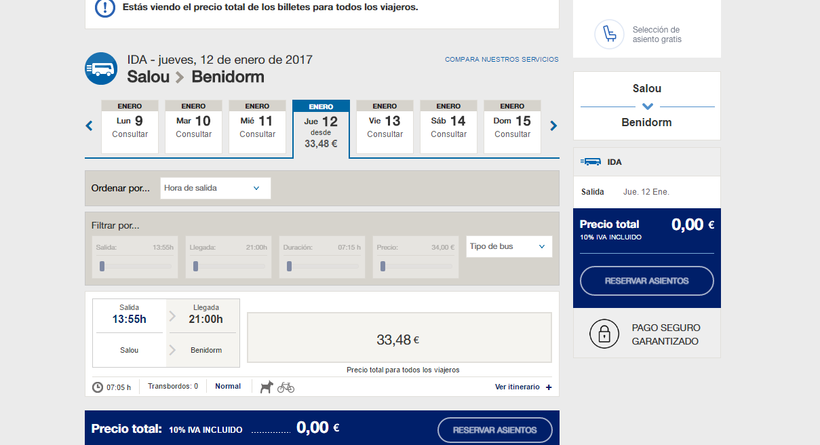820x445 pixels.
Task: Open Compara Nuestros Servicios link
Action: pyautogui.click(x=501, y=60)
